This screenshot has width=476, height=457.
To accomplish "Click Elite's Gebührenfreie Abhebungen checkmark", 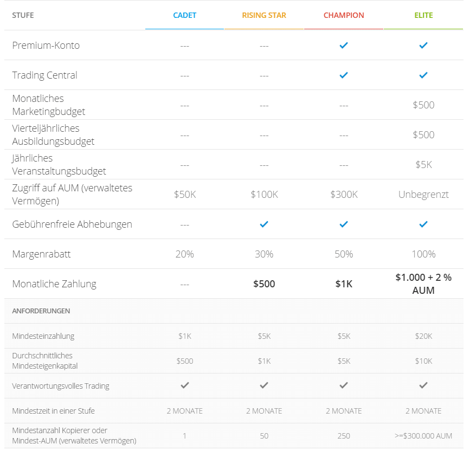I will (423, 224).
